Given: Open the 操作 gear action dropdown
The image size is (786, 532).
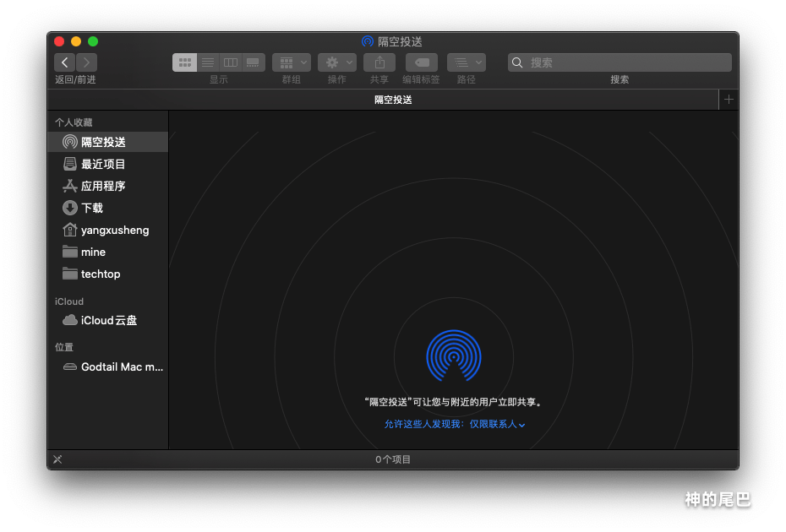Looking at the screenshot, I should [x=336, y=62].
